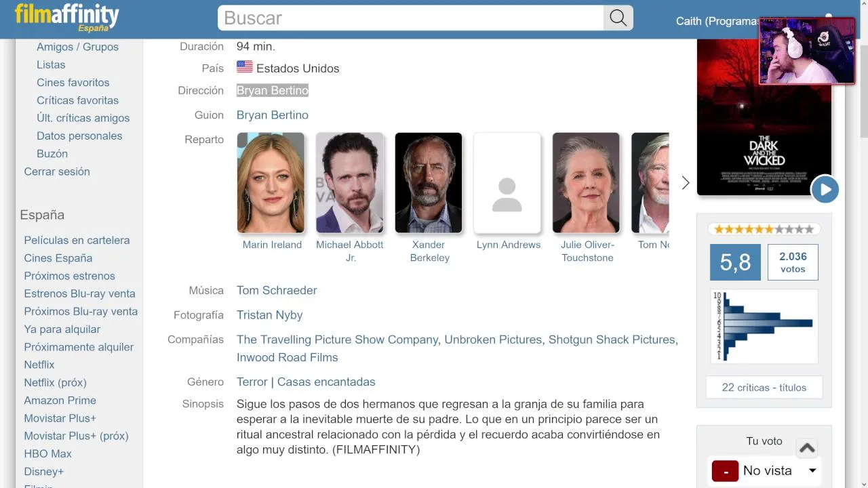This screenshot has width=868, height=488.
Task: Open Buzón in sidebar
Action: click(52, 153)
